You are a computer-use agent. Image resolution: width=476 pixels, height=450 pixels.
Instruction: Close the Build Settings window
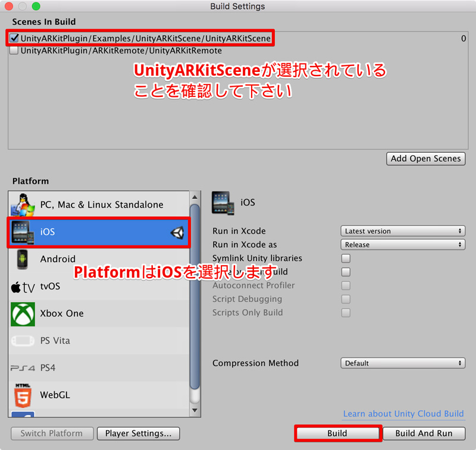pos(9,6)
